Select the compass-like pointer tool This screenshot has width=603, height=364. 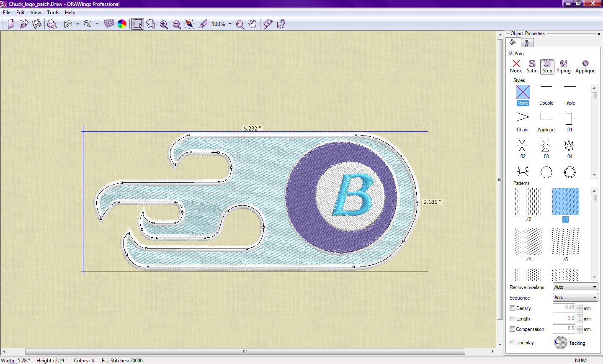click(x=189, y=24)
